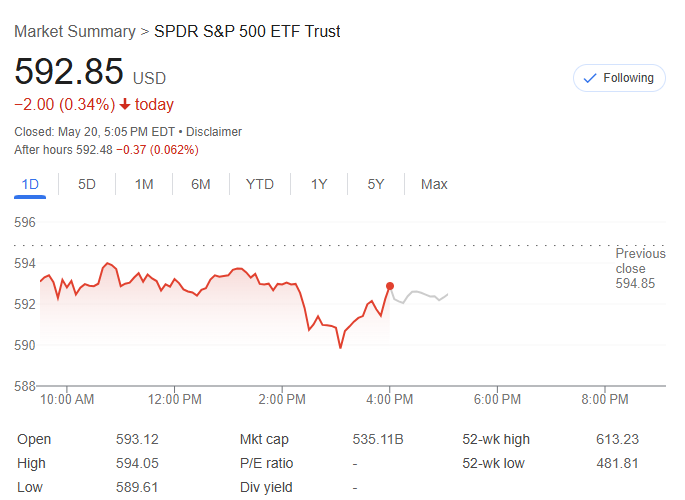
Task: View the 5Y price history
Action: [376, 184]
